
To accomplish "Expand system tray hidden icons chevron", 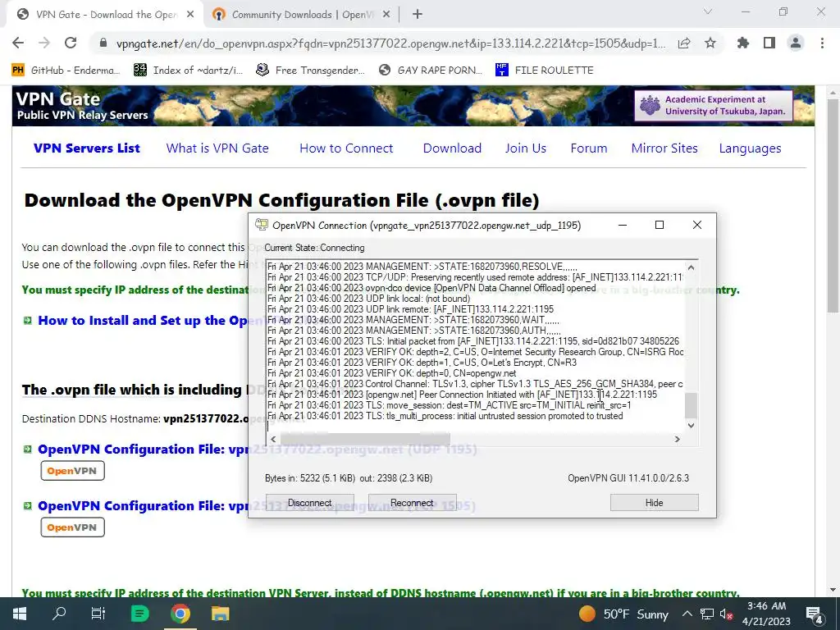I will click(x=687, y=614).
